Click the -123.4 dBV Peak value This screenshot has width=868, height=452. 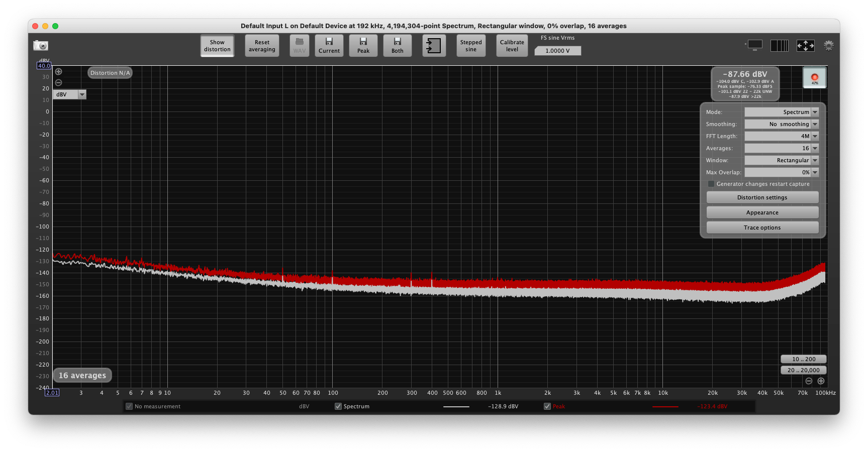pos(712,406)
